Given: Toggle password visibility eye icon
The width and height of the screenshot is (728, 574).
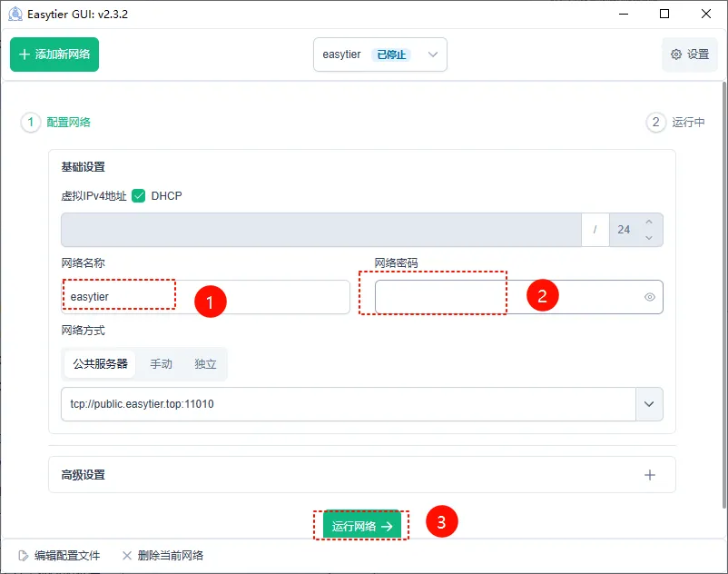Looking at the screenshot, I should [650, 297].
